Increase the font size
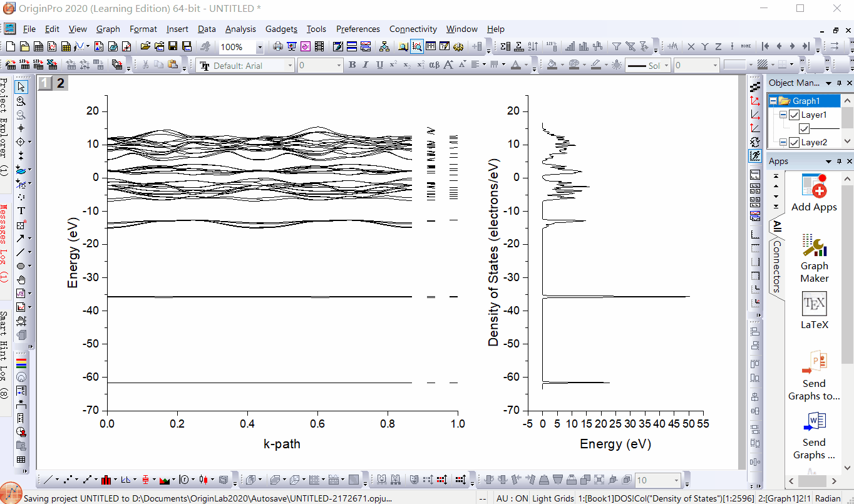Image resolution: width=854 pixels, height=504 pixels. [449, 65]
